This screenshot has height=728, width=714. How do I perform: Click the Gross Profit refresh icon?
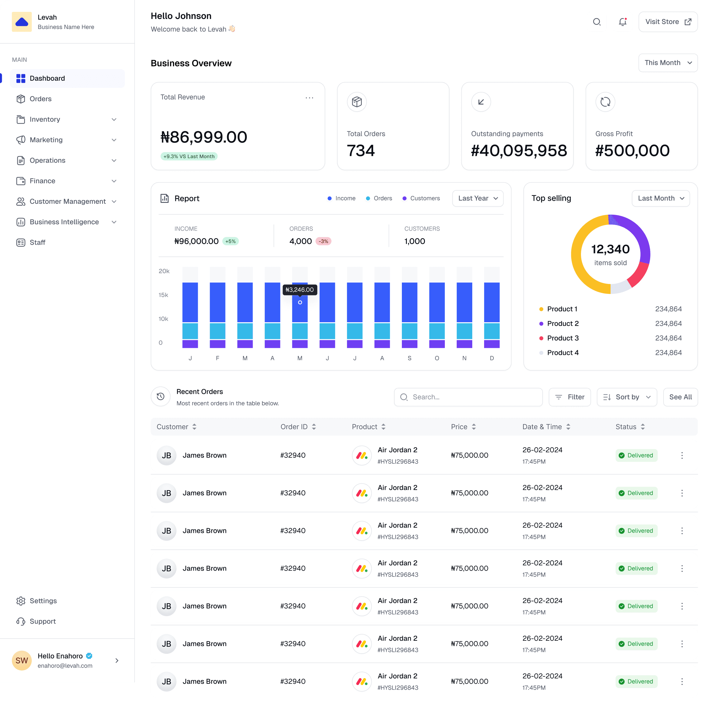(605, 102)
